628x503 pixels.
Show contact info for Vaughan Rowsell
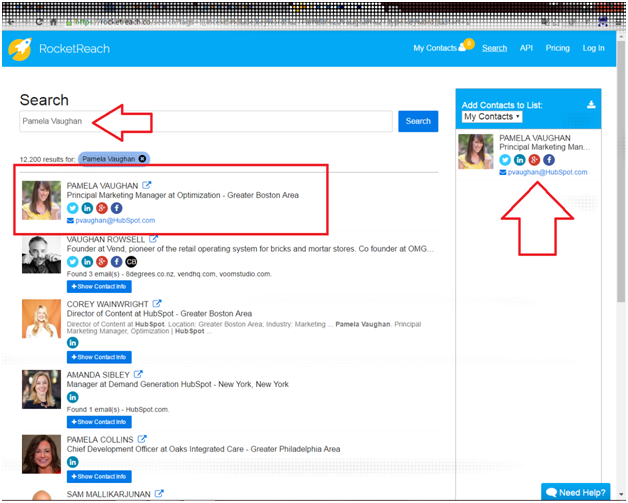point(99,286)
